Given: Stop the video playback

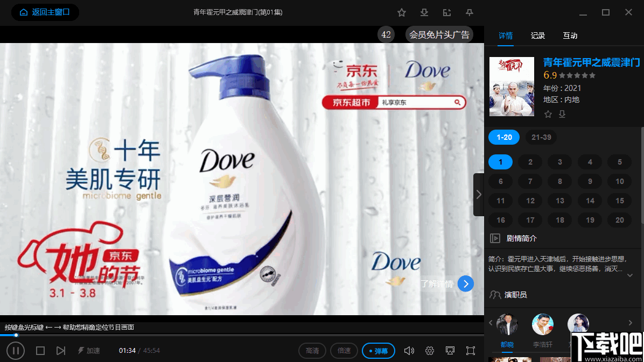Looking at the screenshot, I should point(40,351).
